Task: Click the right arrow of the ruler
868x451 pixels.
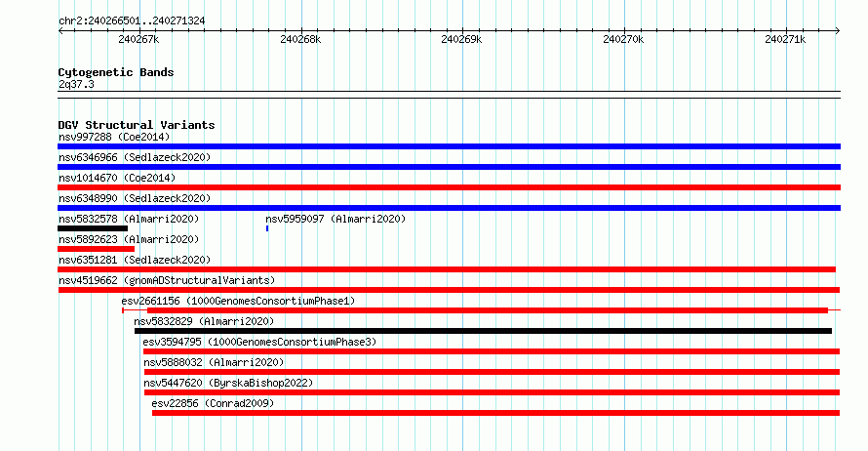Action: [x=838, y=31]
